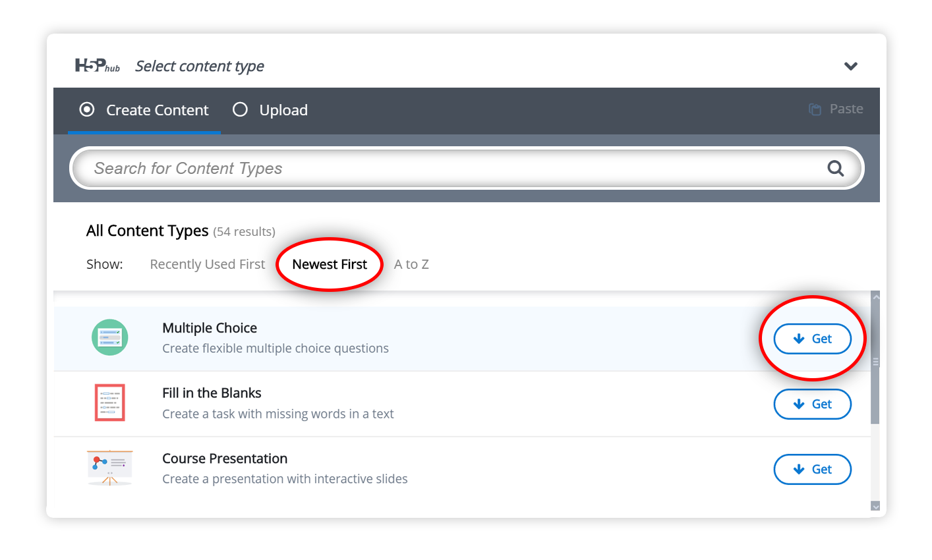Get the Fill in the Blanks type
The image size is (932, 560).
click(x=812, y=404)
